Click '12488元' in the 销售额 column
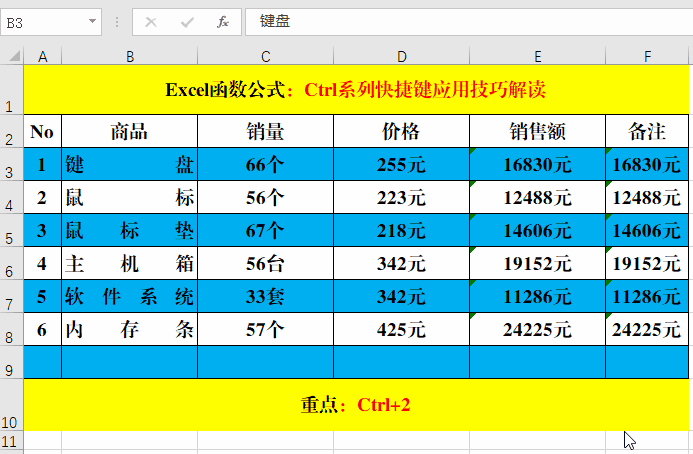Image resolution: width=693 pixels, height=454 pixels. tap(537, 197)
